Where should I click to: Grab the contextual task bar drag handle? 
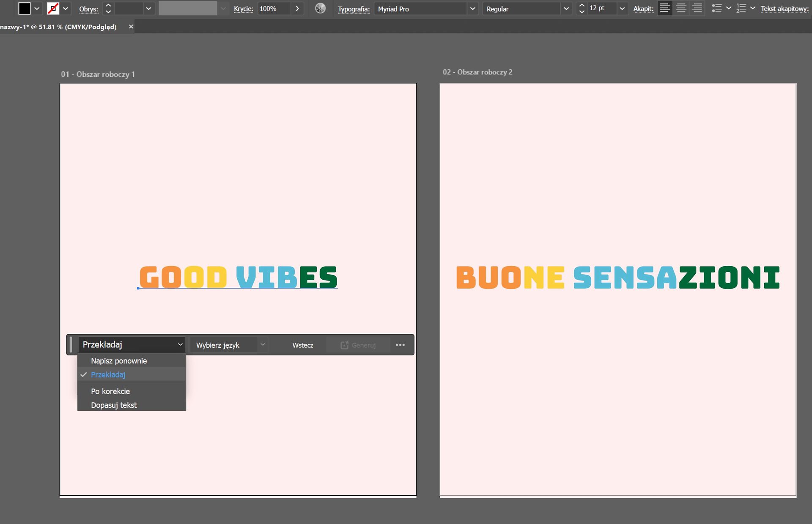(71, 345)
